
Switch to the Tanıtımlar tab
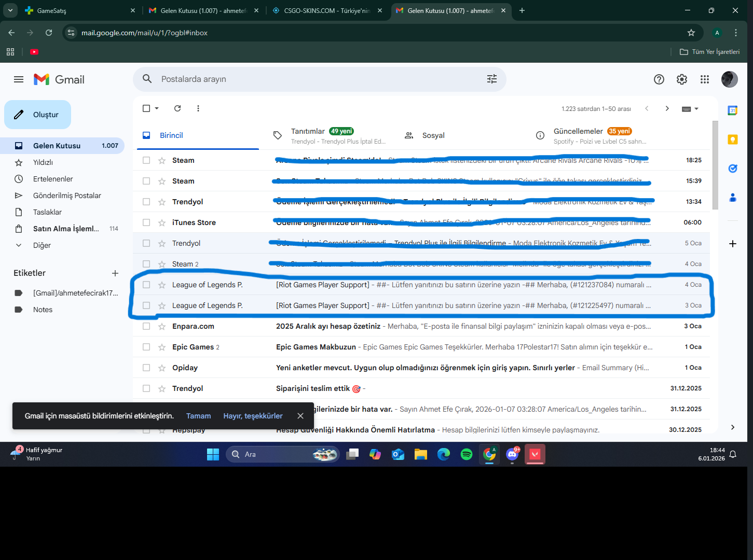[x=329, y=135]
